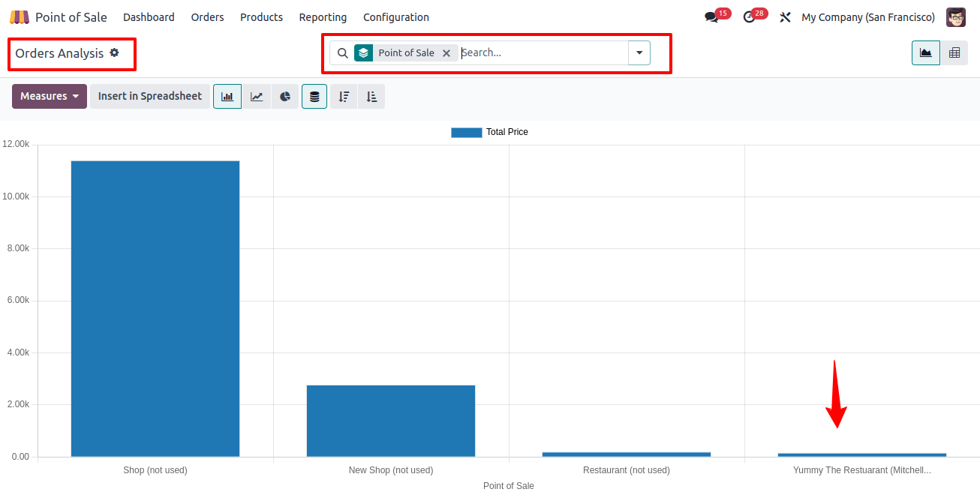Expand the search options dropdown arrow
The height and width of the screenshot is (495, 980).
coord(639,52)
